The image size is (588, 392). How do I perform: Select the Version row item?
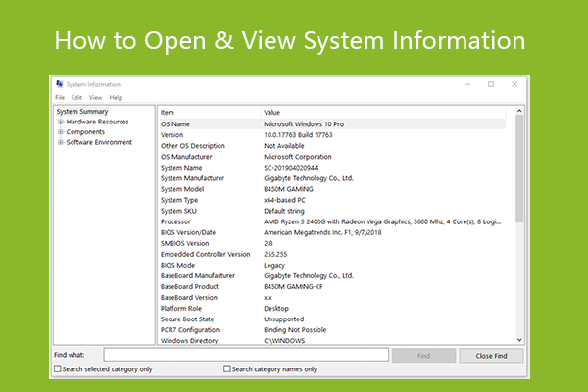172,135
